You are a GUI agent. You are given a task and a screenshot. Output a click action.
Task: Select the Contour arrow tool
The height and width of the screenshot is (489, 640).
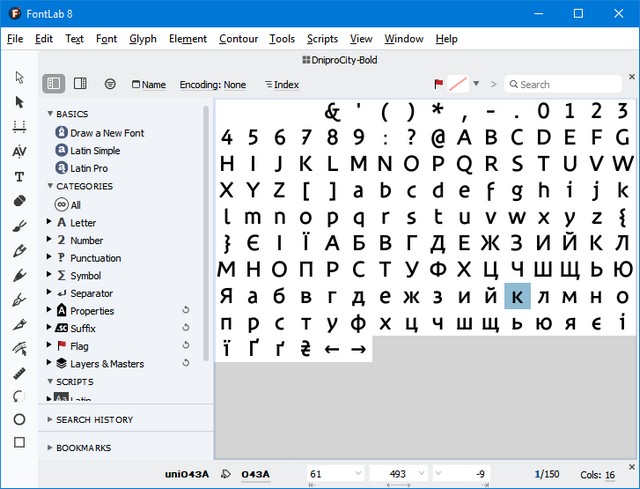tap(19, 101)
